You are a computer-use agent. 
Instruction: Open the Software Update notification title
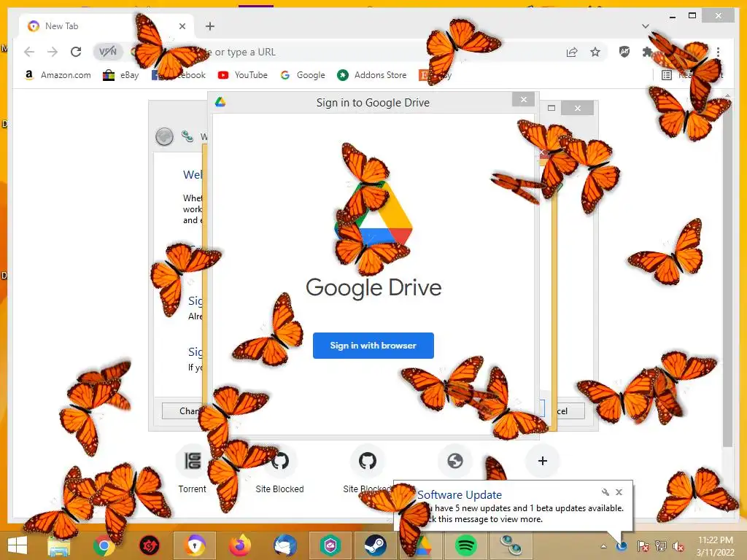460,495
